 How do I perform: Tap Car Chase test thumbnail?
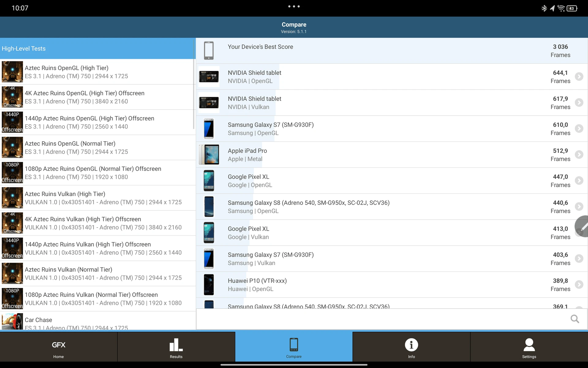(x=12, y=321)
